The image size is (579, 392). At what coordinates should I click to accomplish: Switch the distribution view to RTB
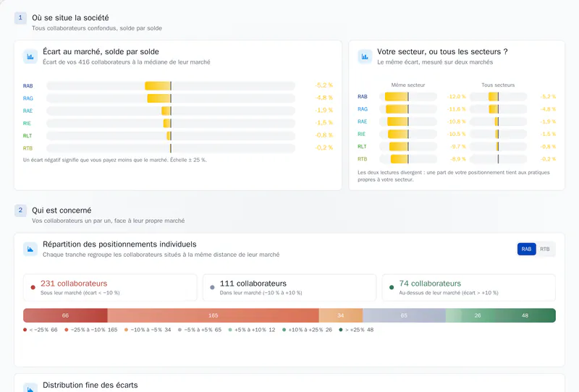(x=545, y=249)
